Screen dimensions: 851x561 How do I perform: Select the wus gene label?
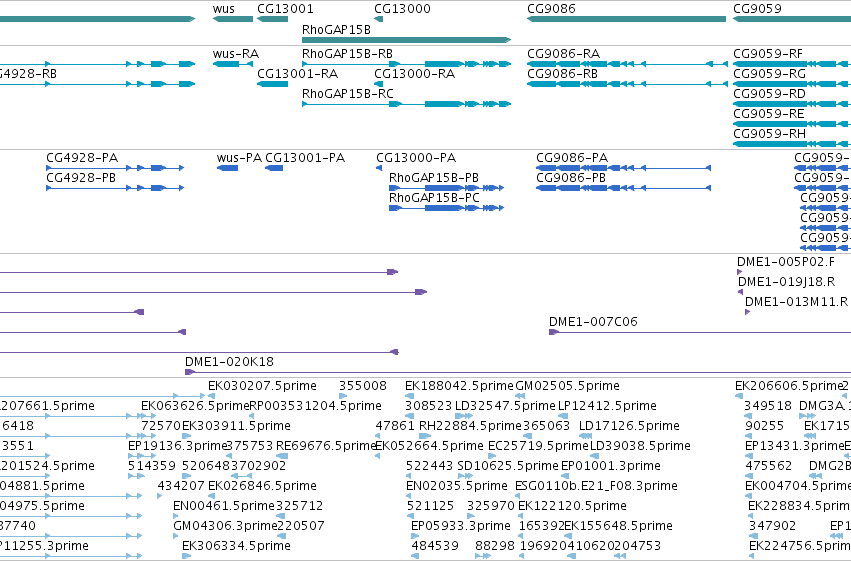pyautogui.click(x=224, y=9)
